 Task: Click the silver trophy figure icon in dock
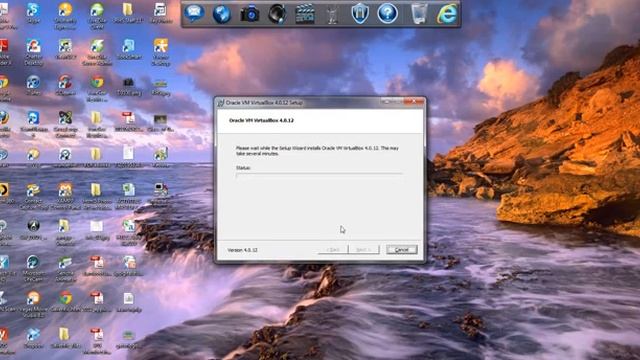coord(332,15)
